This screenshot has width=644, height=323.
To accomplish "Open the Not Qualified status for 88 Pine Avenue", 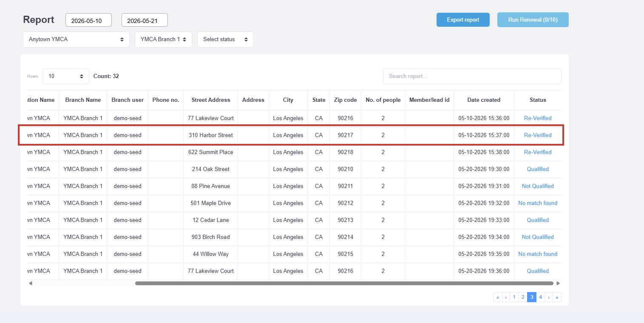I will [538, 186].
